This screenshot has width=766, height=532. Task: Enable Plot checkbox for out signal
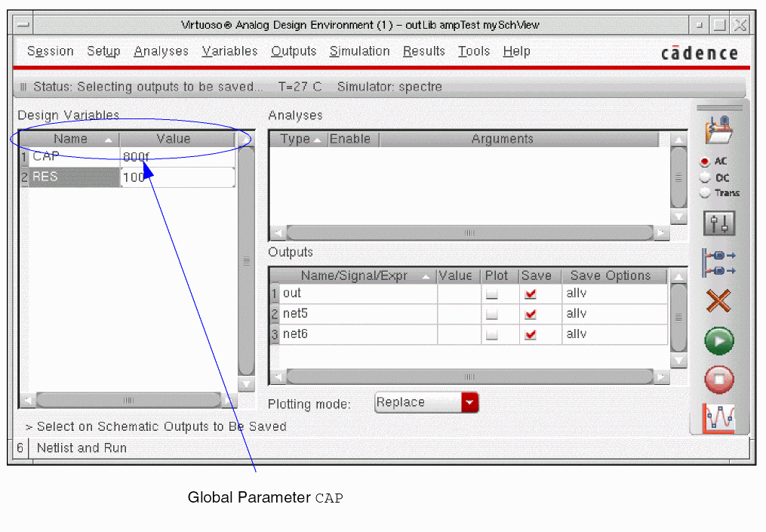[x=492, y=294]
